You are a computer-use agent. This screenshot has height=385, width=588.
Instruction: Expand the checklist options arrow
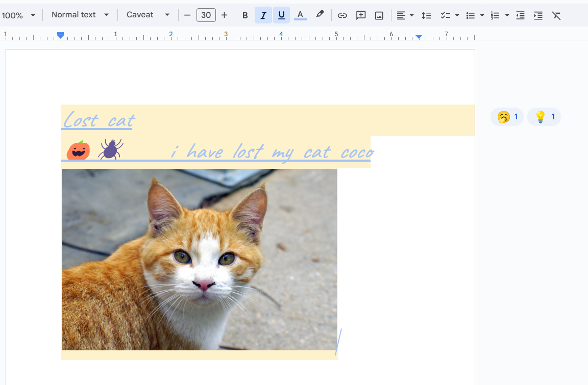click(457, 15)
